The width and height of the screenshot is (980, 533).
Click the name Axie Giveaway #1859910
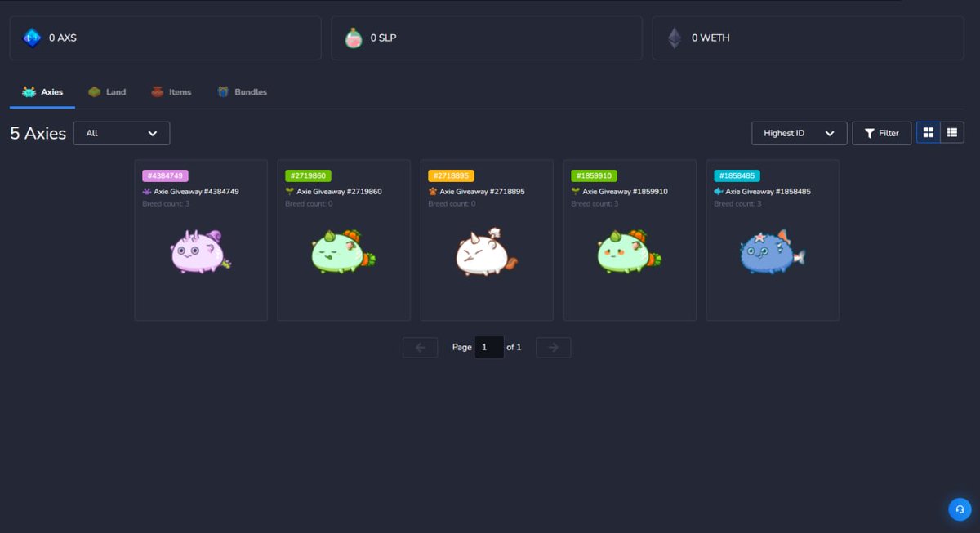625,192
